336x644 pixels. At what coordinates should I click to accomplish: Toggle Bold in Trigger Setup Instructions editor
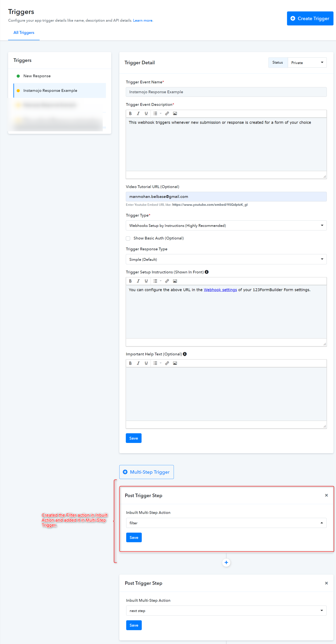130,281
